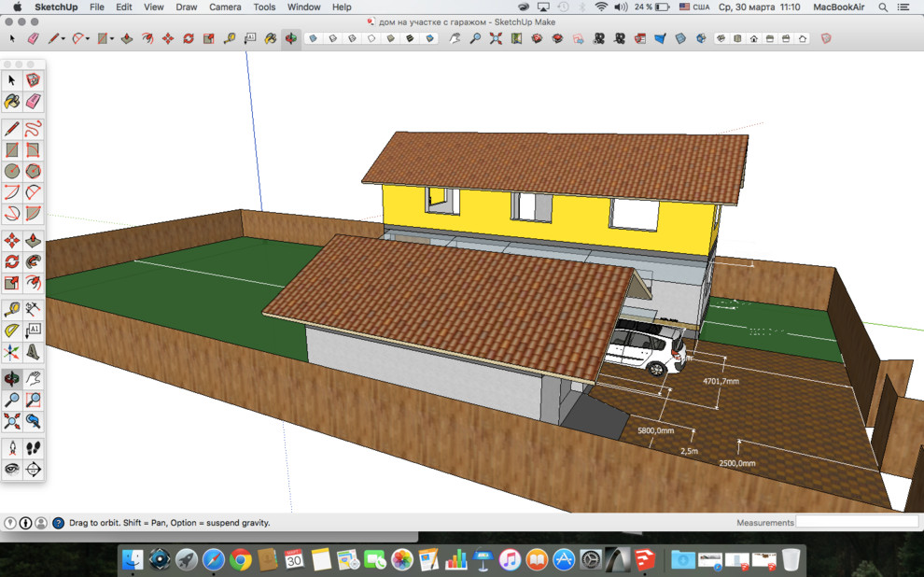The height and width of the screenshot is (577, 924).
Task: Click the Measurements input box
Action: [x=856, y=522]
